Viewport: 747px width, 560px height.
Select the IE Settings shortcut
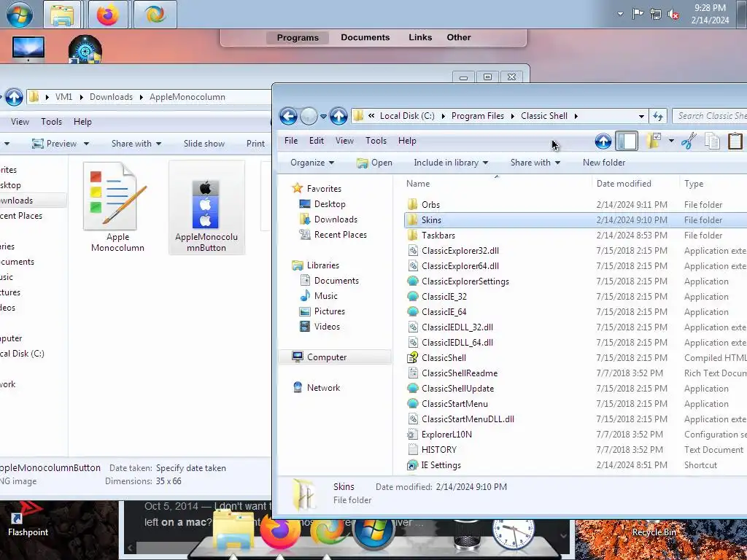click(441, 465)
